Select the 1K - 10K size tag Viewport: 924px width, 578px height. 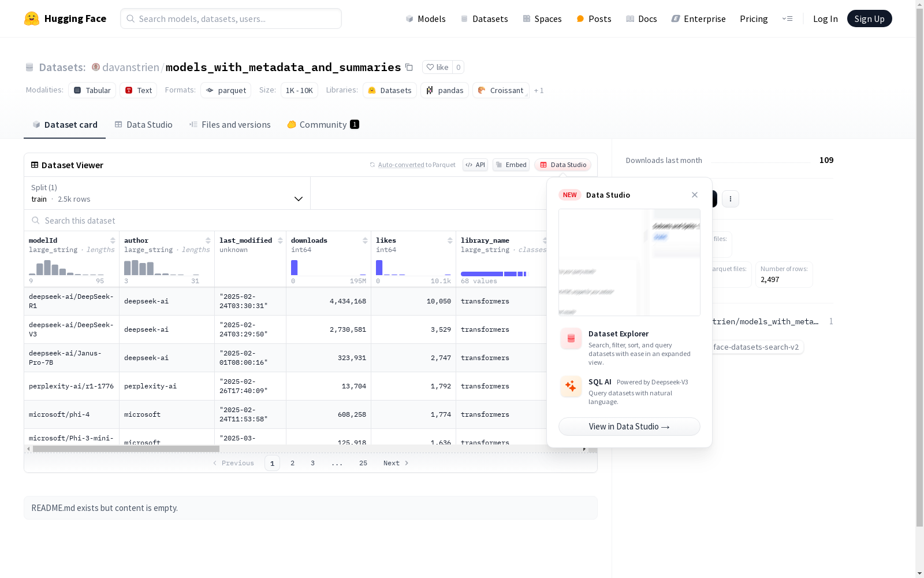pyautogui.click(x=299, y=90)
